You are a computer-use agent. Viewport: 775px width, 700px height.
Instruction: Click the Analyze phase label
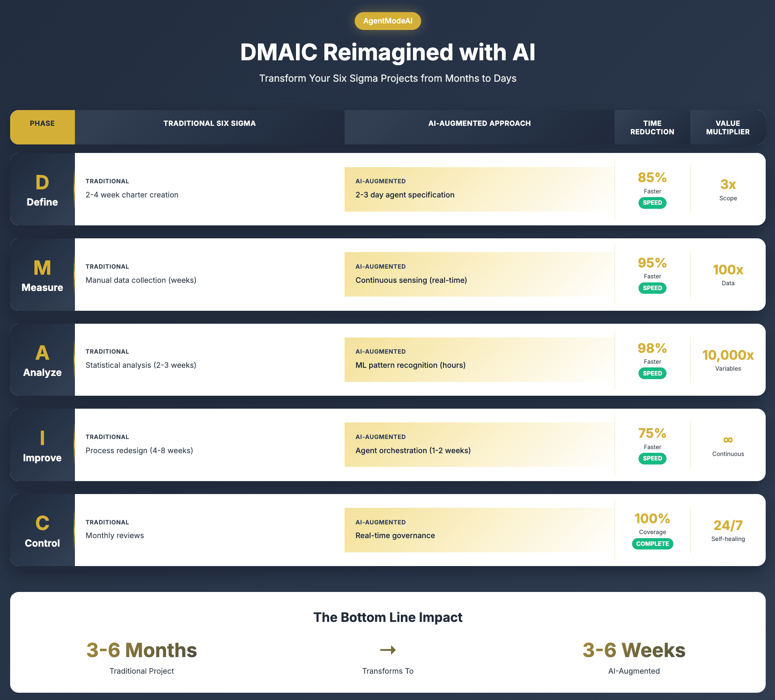42,373
